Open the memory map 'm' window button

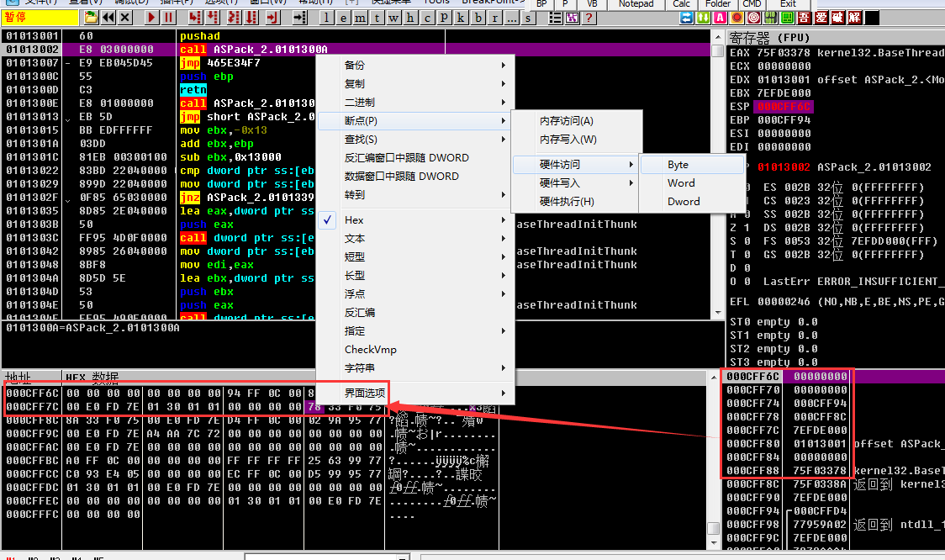point(359,17)
